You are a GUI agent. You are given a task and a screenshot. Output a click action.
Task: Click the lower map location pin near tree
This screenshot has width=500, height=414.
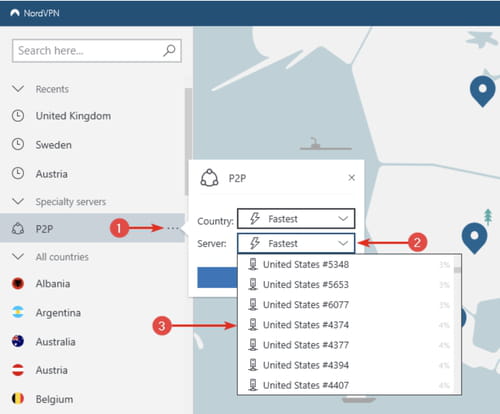474,238
